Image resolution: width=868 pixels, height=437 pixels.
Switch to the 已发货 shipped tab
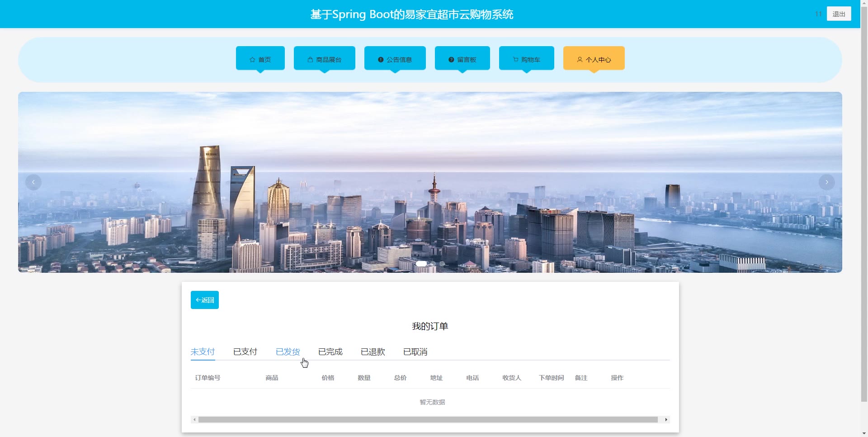tap(288, 351)
